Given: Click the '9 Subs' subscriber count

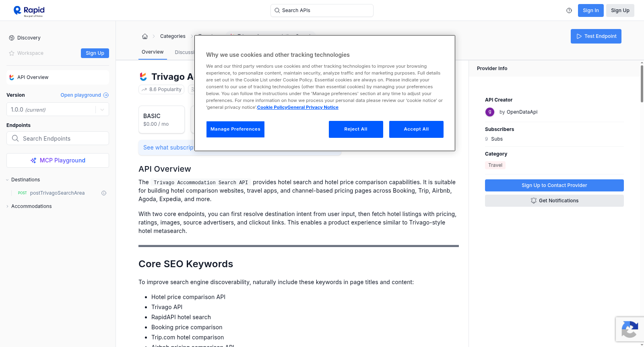Looking at the screenshot, I should [x=494, y=139].
